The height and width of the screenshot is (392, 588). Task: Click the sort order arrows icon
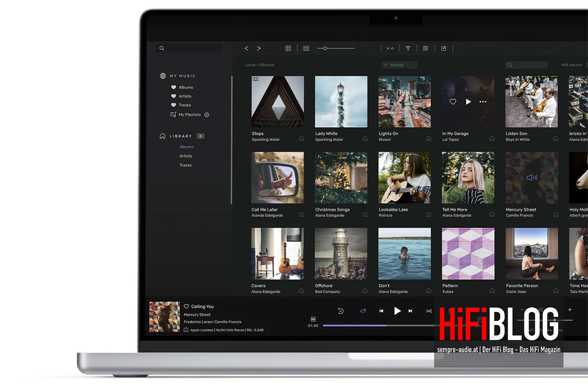click(x=390, y=49)
